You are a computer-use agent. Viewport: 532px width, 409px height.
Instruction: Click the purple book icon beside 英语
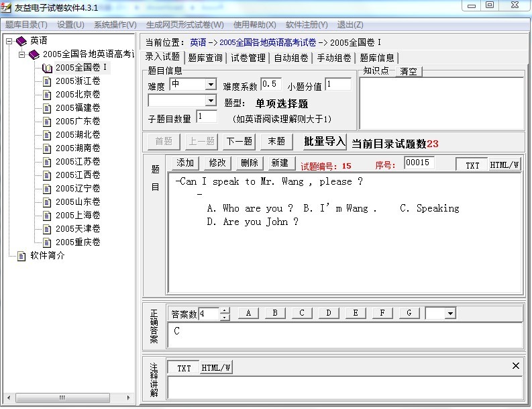(21, 41)
